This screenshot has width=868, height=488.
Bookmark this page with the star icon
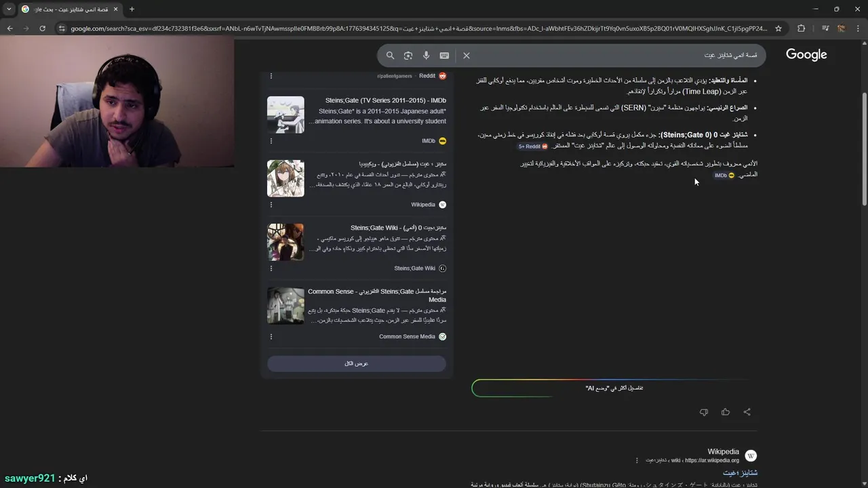[778, 28]
